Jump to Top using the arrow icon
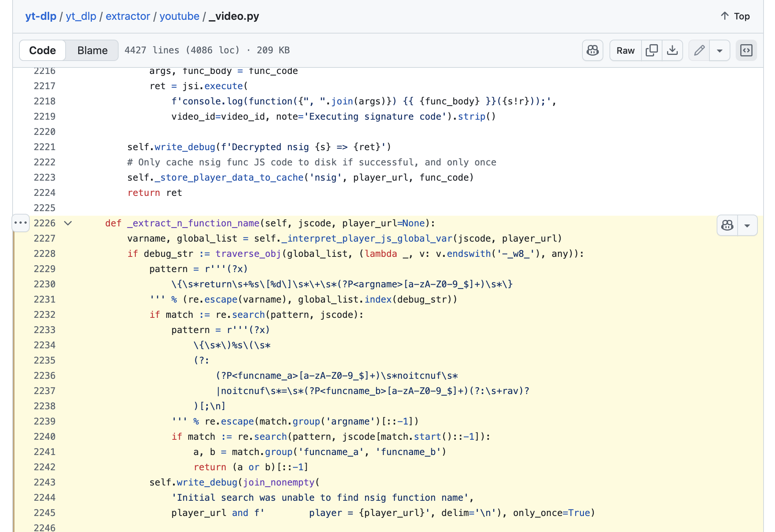Image resolution: width=775 pixels, height=532 pixels. click(x=725, y=16)
